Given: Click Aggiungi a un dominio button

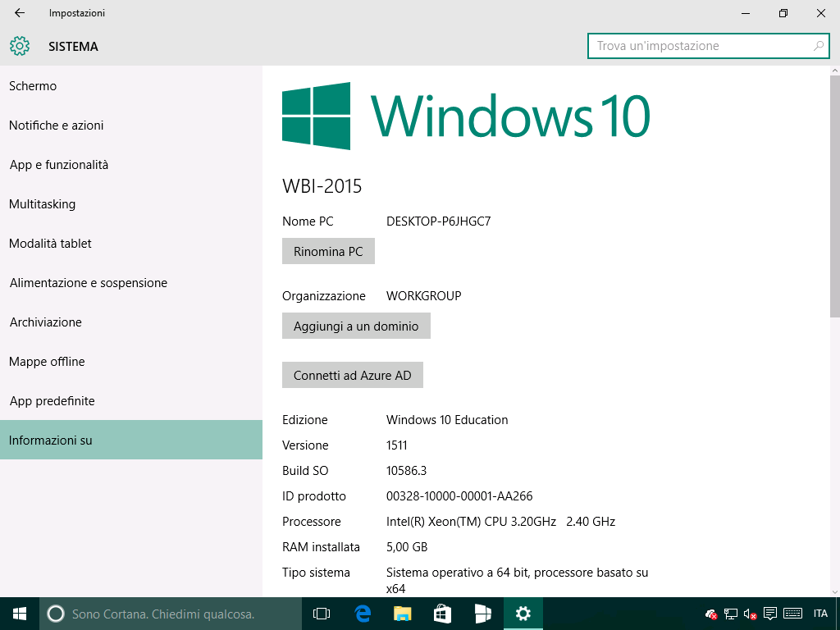Looking at the screenshot, I should (356, 326).
